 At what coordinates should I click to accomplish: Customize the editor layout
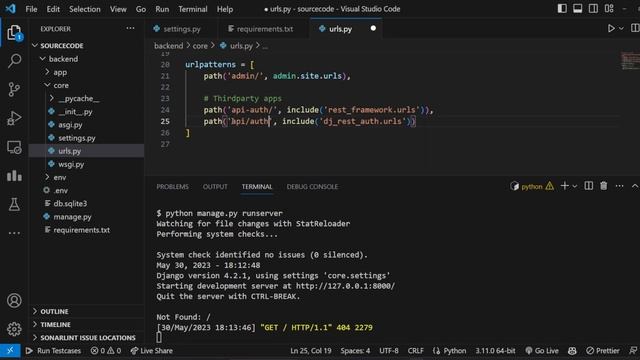pyautogui.click(x=609, y=9)
